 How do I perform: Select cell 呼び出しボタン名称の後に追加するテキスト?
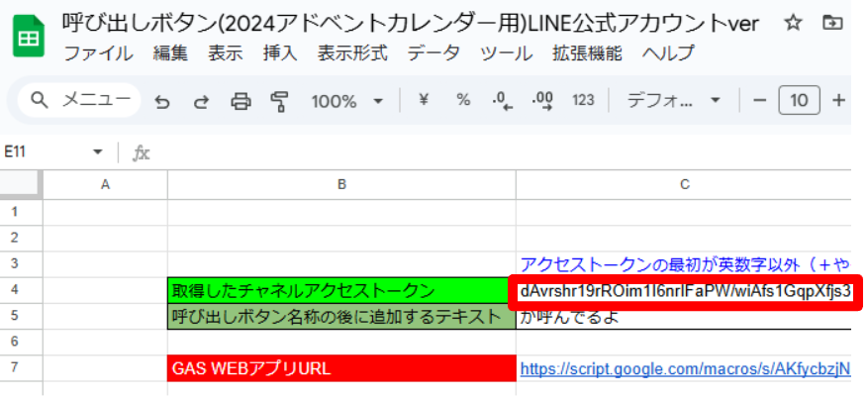pyautogui.click(x=341, y=317)
